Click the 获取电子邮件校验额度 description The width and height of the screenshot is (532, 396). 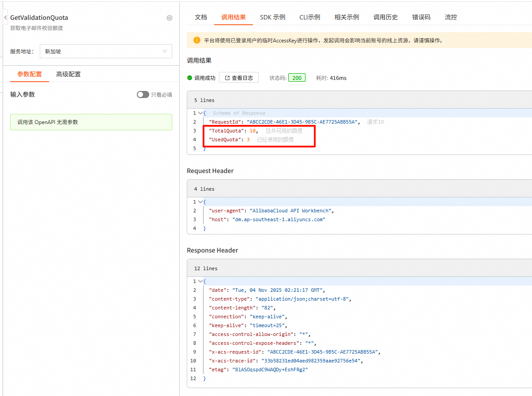click(x=37, y=28)
